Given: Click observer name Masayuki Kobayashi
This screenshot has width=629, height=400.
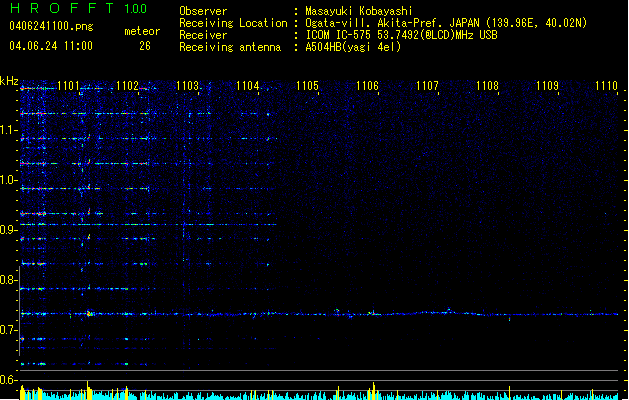Looking at the screenshot, I should pos(359,11).
